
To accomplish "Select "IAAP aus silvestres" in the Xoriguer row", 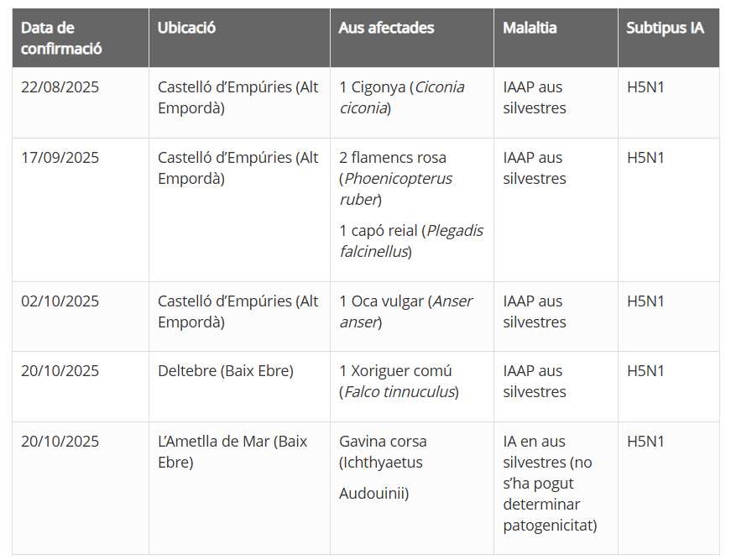I will 534,381.
